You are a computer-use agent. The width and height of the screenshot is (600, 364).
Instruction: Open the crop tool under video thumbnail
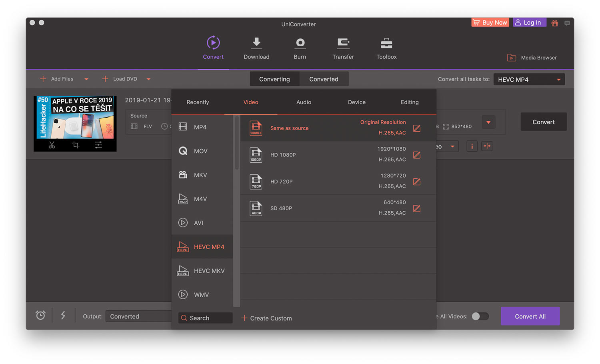tap(76, 145)
